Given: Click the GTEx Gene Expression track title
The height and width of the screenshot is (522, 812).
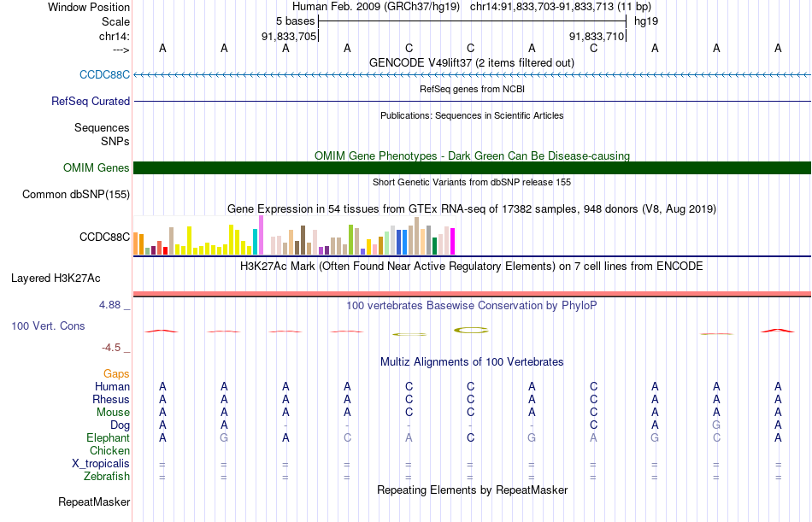Looking at the screenshot, I should pos(472,208).
